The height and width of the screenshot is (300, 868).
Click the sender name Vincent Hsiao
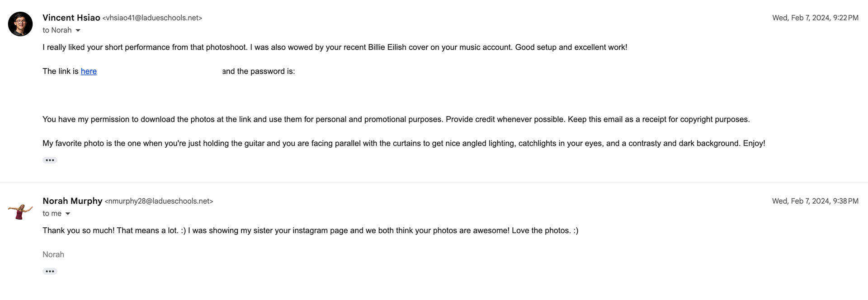pyautogui.click(x=71, y=18)
